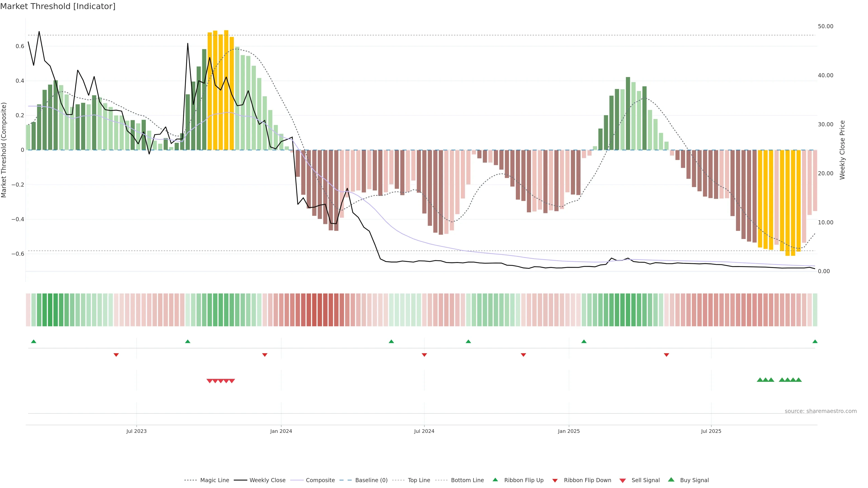Select the Jan 2024 x-axis label
The image size is (868, 488).
[281, 431]
